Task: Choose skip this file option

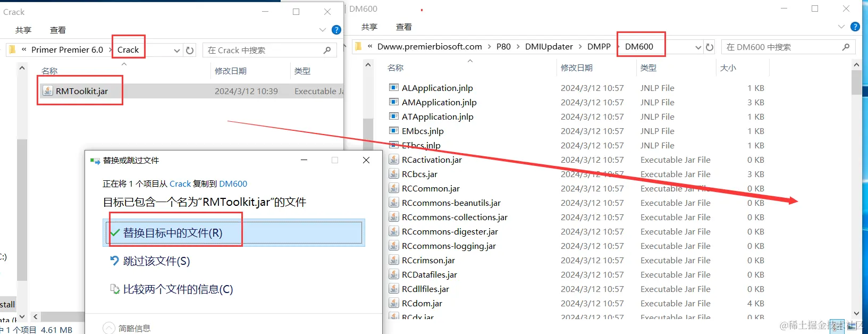Action: point(149,261)
